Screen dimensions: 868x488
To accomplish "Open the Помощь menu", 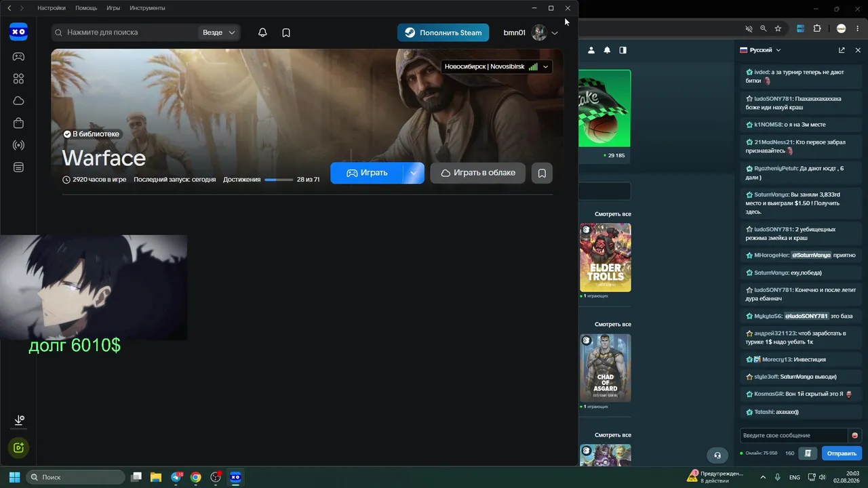I will coord(86,8).
